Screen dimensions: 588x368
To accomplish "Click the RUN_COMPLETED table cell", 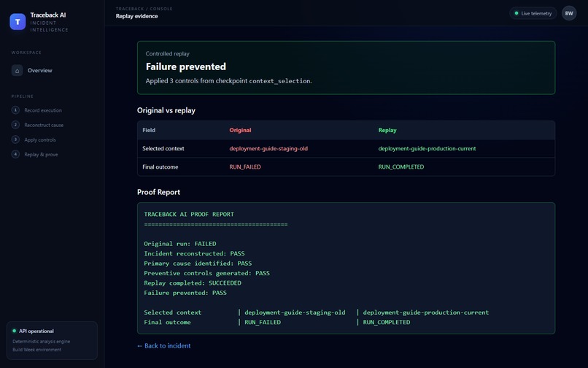I will (401, 166).
